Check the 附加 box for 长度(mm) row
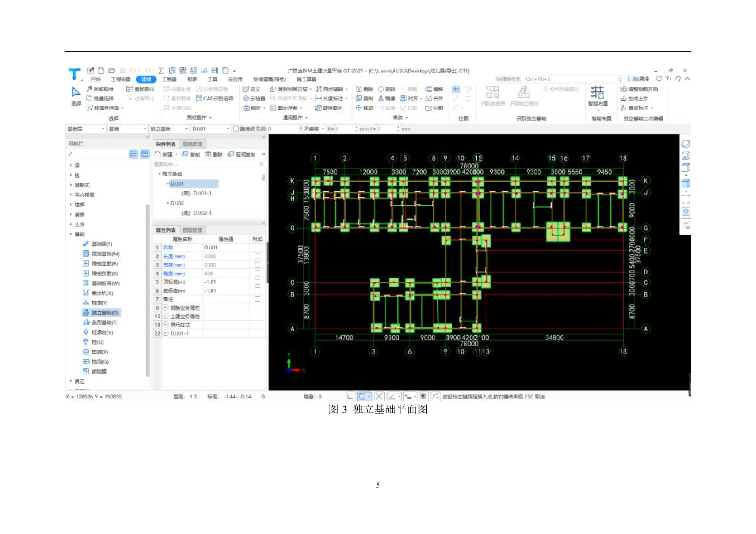 coord(257,256)
